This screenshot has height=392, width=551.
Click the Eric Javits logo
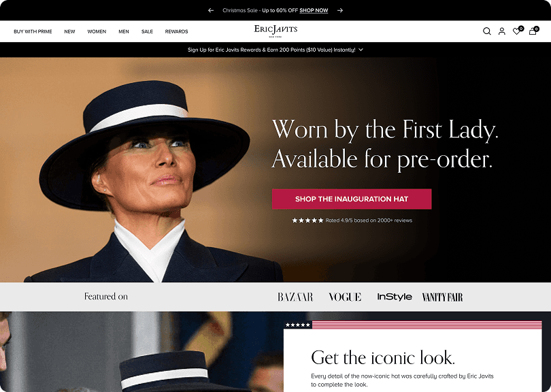click(x=275, y=31)
